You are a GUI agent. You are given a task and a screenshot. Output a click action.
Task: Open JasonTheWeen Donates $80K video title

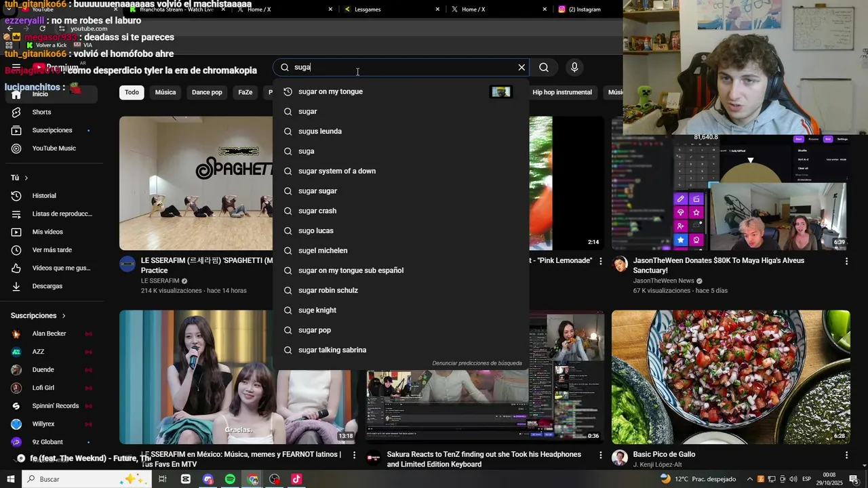pos(719,266)
